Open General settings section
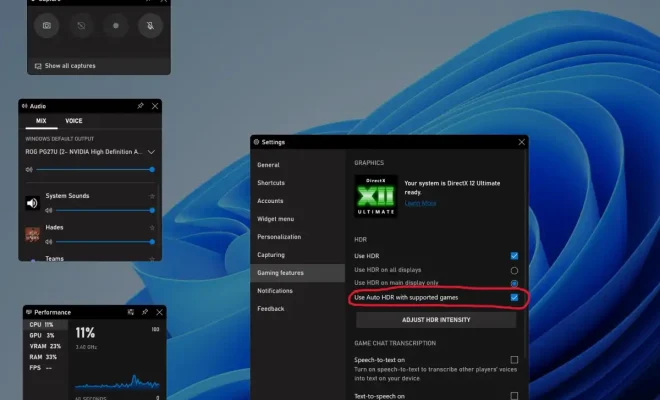660x400 pixels. (297, 165)
